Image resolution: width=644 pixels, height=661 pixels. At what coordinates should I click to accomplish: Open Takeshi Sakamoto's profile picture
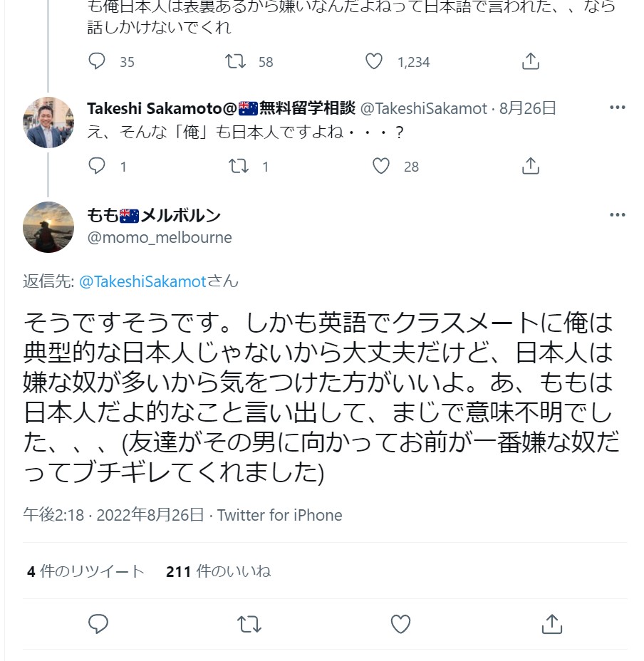point(48,122)
